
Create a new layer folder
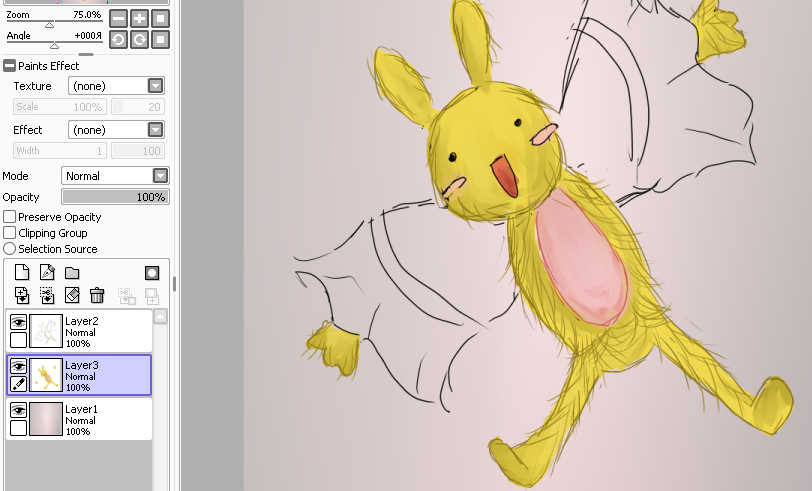(72, 273)
